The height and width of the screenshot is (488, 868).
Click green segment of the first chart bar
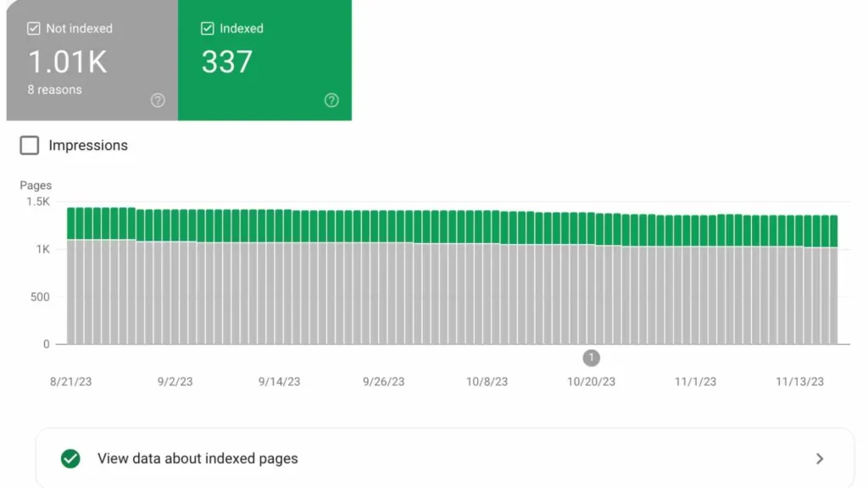coord(71,224)
